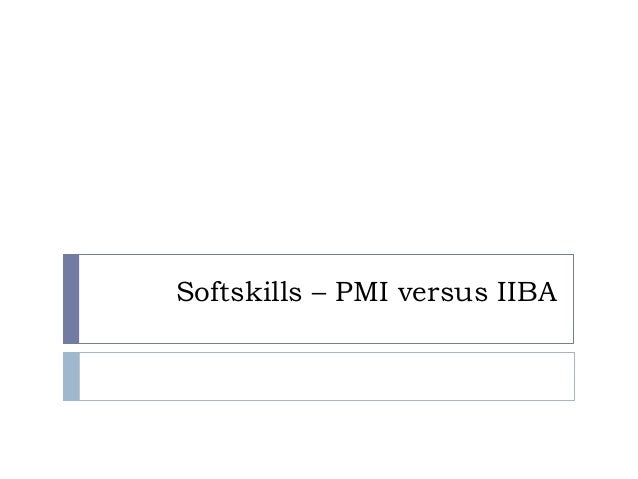The height and width of the screenshot is (479, 638).
Task: Click inside the empty subtitle box
Action: 325,376
